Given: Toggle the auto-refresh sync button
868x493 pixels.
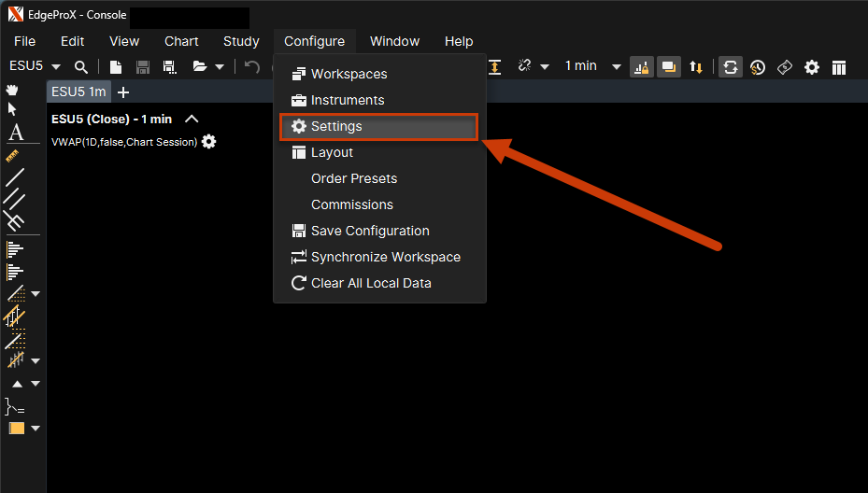Looking at the screenshot, I should (x=731, y=67).
